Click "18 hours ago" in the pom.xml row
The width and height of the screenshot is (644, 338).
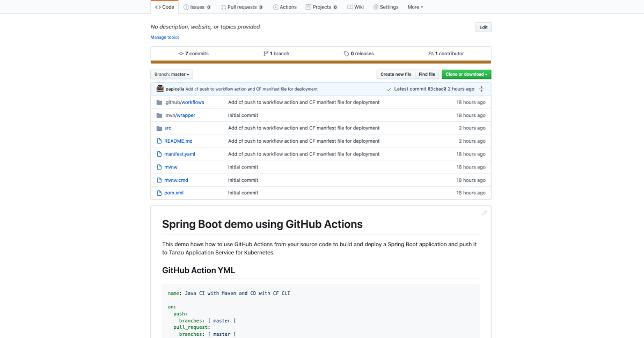(x=471, y=193)
